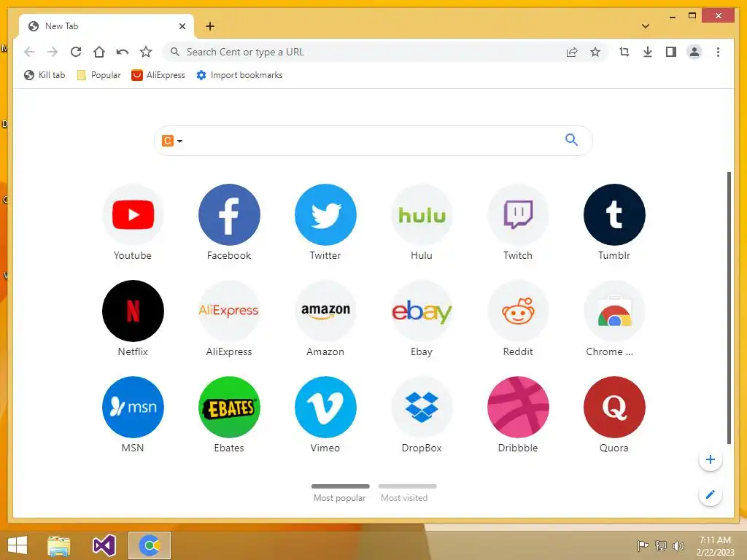Viewport: 747px width, 560px height.
Task: Open the Reddit shortcut tile
Action: tap(518, 311)
